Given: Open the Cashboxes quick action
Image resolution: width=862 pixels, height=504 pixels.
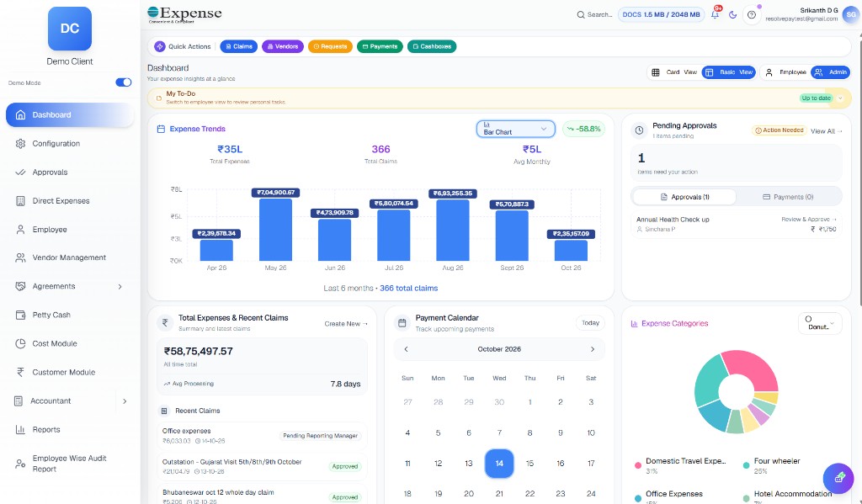Looking at the screenshot, I should pyautogui.click(x=432, y=47).
